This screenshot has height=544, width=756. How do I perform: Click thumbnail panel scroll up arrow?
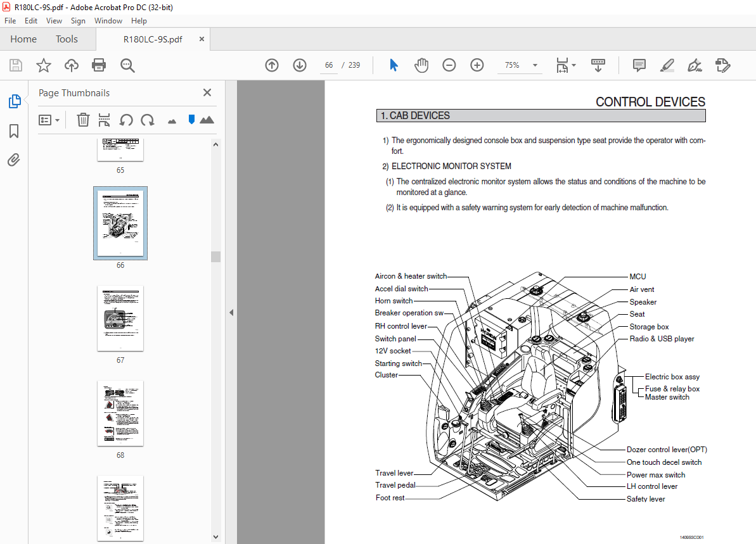[216, 144]
